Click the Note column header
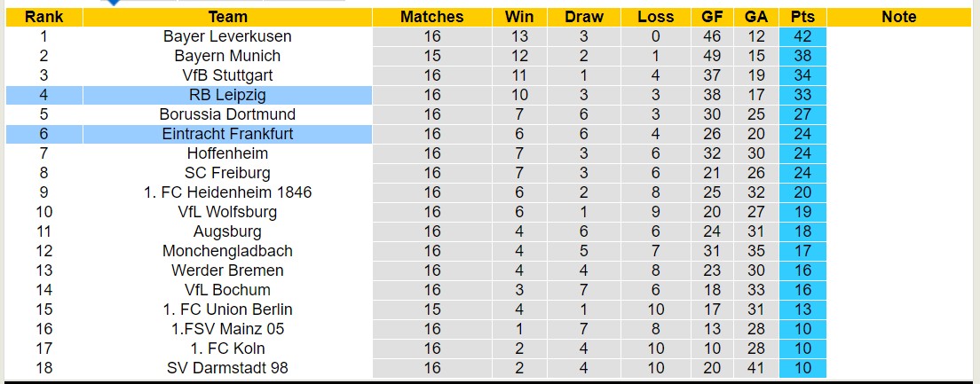 tap(899, 17)
